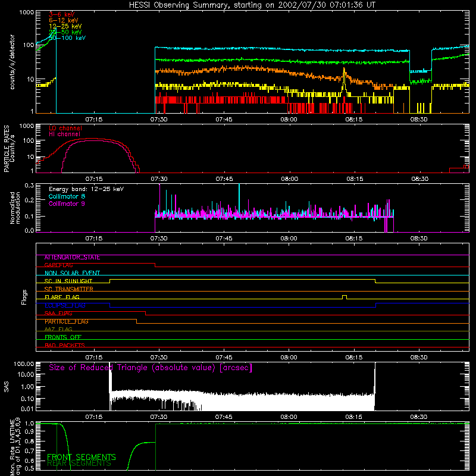Click the 100.00 tick on SAS axis
Viewport: 476px width, 476px height.
pos(24,364)
